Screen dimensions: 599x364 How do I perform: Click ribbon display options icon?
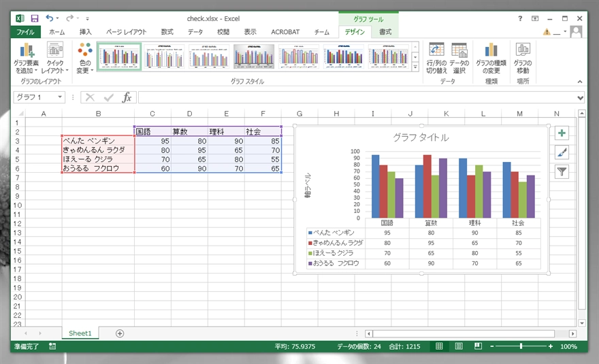(x=535, y=18)
